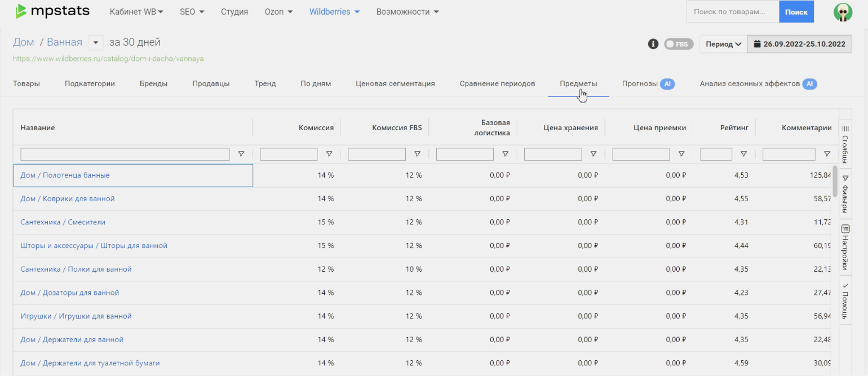Expand the Ozon dropdown menu

click(279, 12)
